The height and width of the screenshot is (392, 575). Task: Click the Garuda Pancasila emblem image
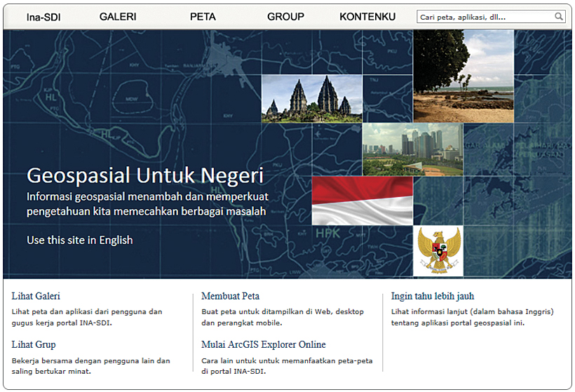(438, 251)
